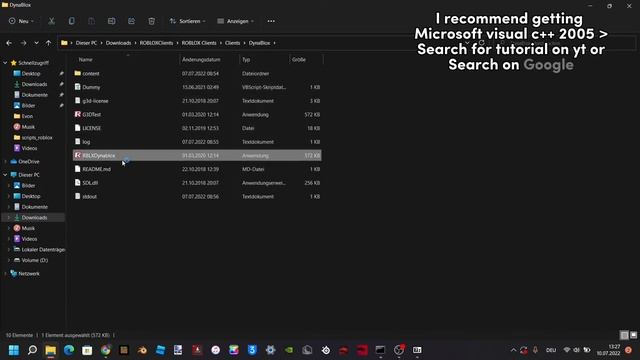The height and width of the screenshot is (360, 640).
Task: Open Blender from the taskbar
Action: [142, 350]
